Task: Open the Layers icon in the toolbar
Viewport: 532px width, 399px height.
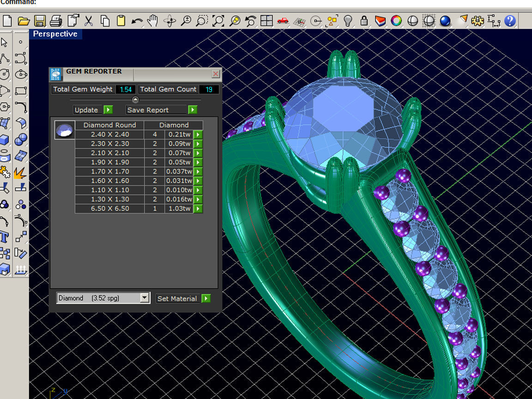Action: click(380, 21)
